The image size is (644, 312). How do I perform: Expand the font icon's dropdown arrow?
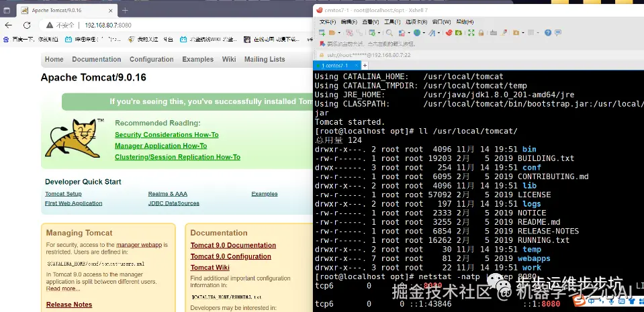tap(439, 33)
